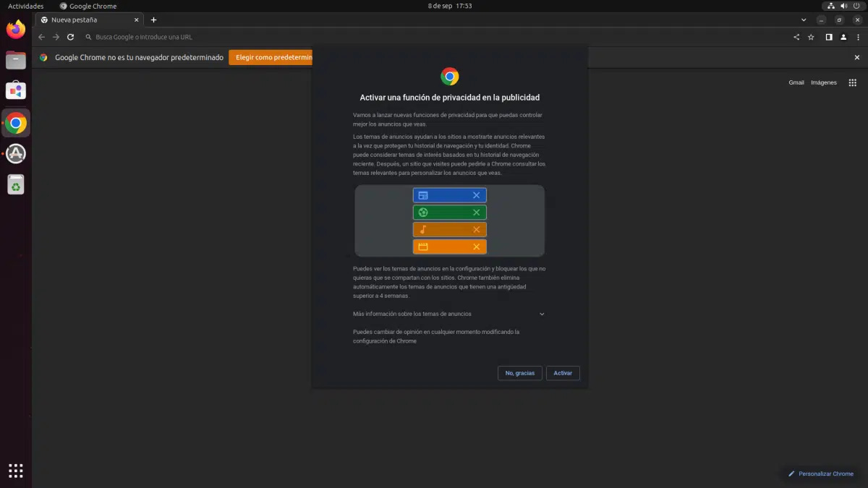The width and height of the screenshot is (868, 488).
Task: Click Elegir como predeterminado button
Action: coord(271,57)
